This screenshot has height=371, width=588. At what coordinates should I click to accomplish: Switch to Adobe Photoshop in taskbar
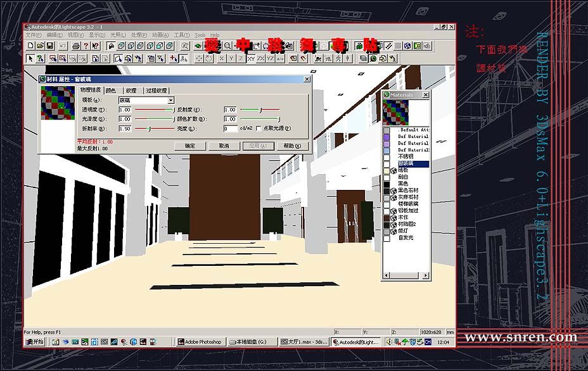[201, 342]
